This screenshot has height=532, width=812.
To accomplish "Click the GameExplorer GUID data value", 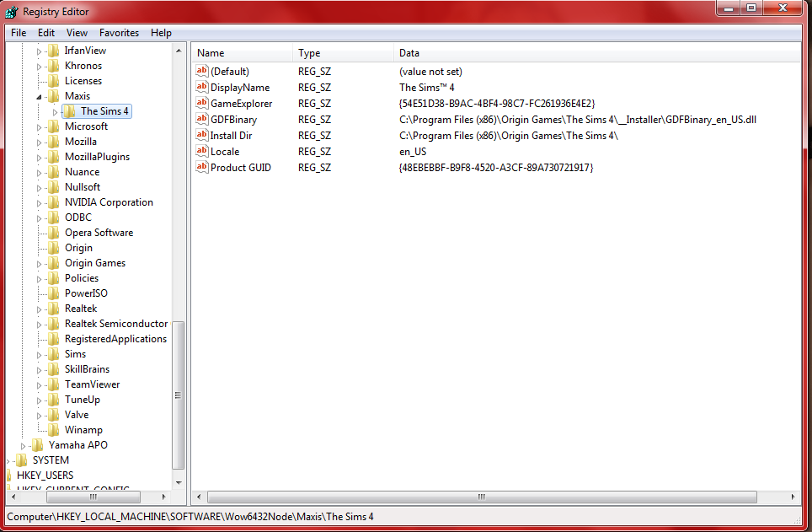I will click(x=497, y=103).
